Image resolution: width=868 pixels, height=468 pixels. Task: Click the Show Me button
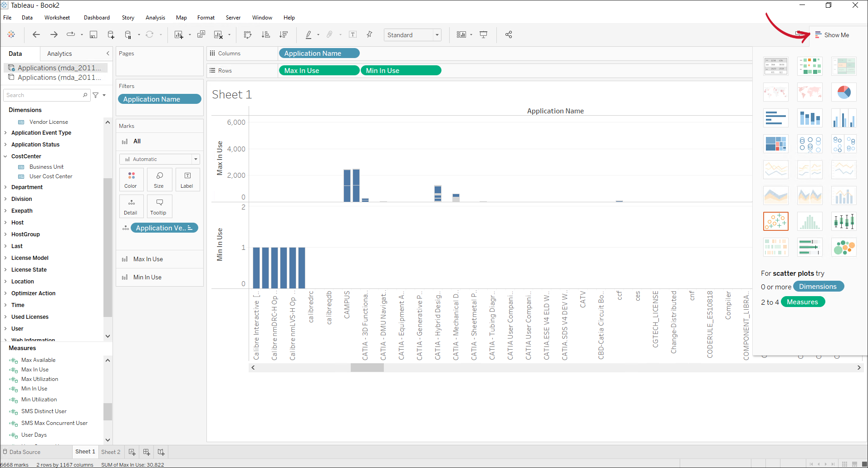click(832, 35)
